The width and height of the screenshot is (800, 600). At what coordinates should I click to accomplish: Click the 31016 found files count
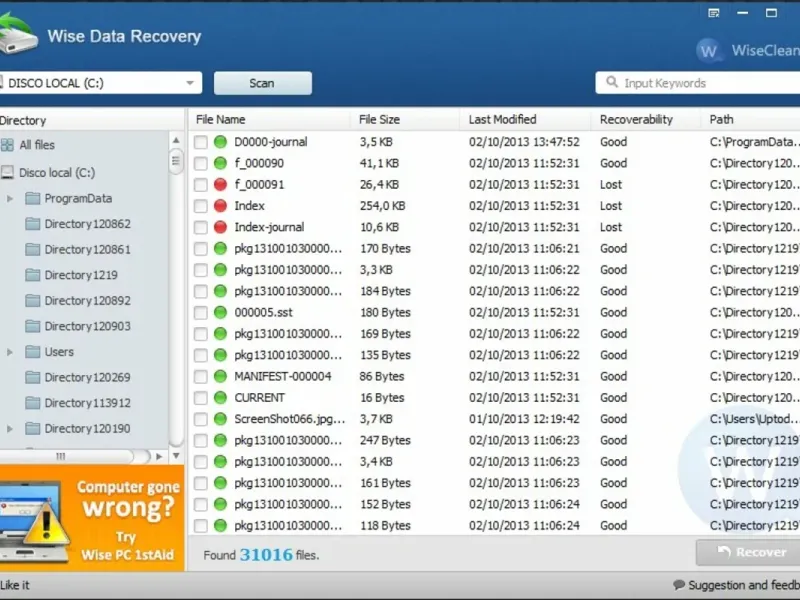[x=266, y=555]
